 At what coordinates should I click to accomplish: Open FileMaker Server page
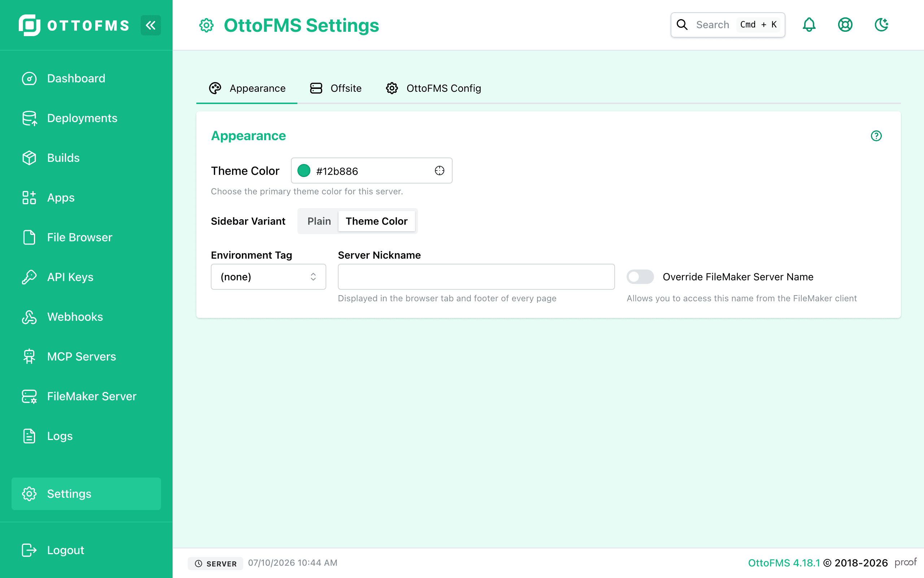(86, 396)
